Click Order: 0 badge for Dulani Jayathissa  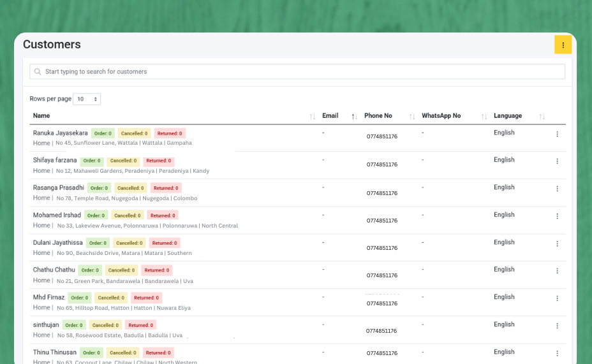pos(98,243)
